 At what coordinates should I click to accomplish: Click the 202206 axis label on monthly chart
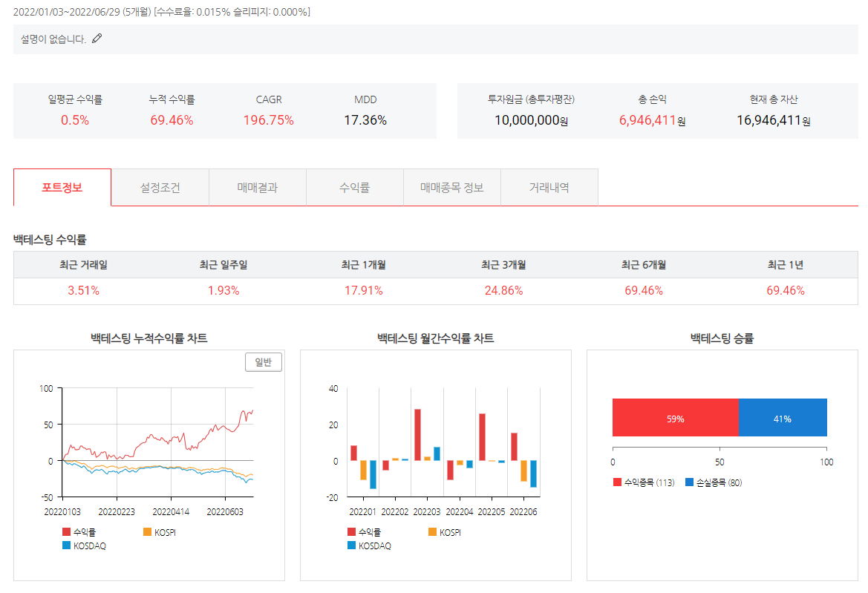click(x=523, y=511)
